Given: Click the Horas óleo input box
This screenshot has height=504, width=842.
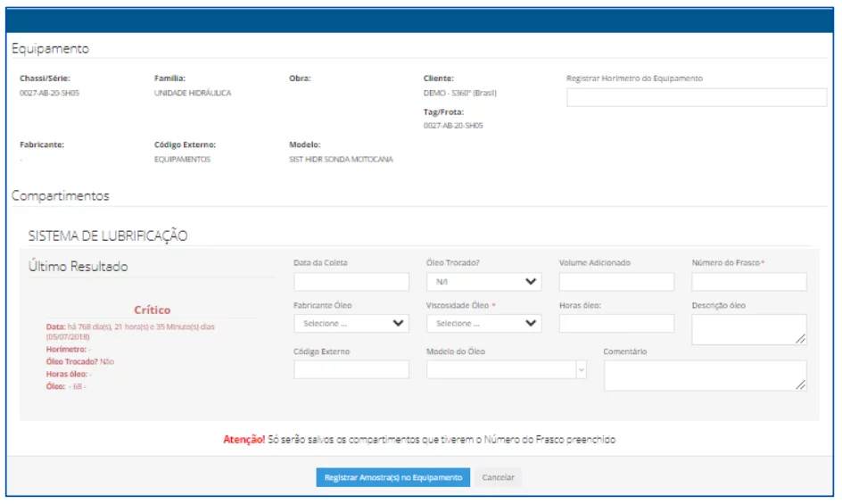Looking at the screenshot, I should pos(616,324).
